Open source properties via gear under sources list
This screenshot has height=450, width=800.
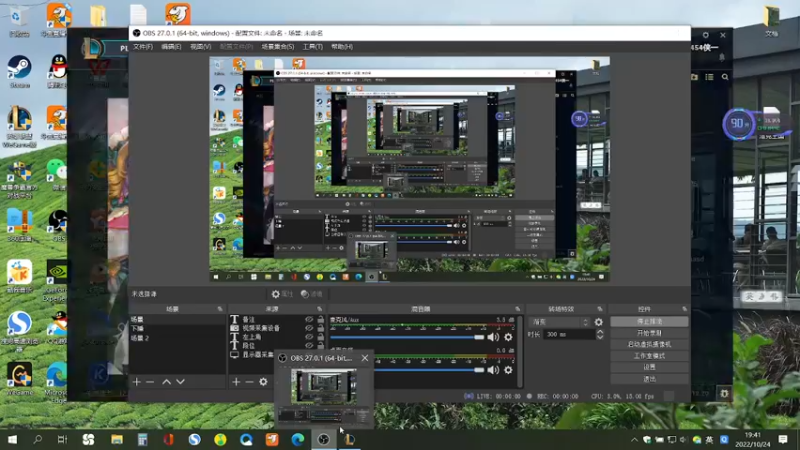click(263, 382)
